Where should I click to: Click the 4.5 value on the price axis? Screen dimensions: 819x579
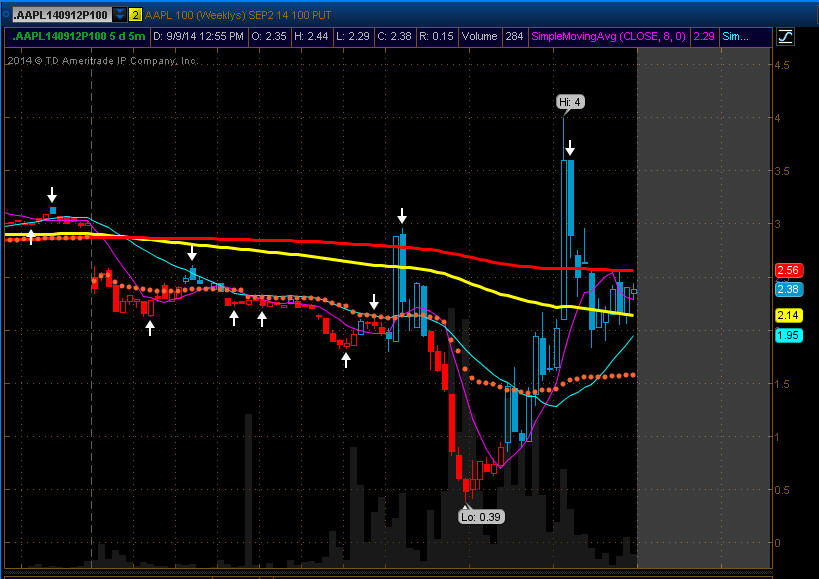(x=785, y=65)
